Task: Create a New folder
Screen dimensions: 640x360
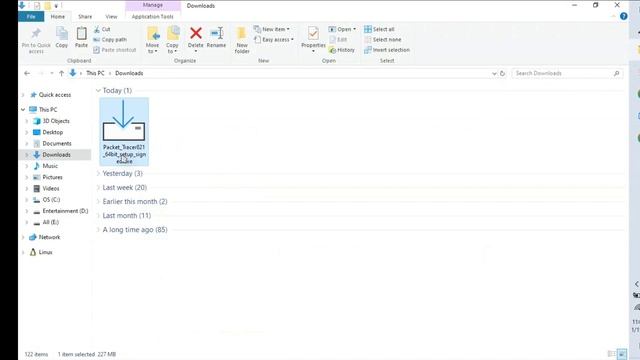Action: [x=242, y=40]
